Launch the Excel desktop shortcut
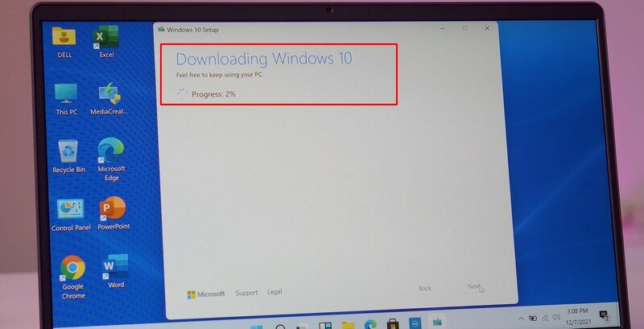This screenshot has width=644, height=329. 106,42
